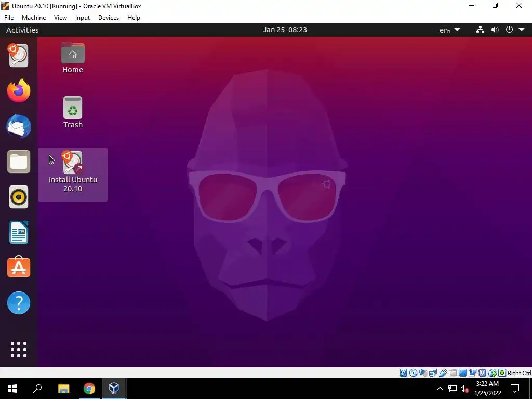Open File Explorer from Windows taskbar
This screenshot has height=399, width=532.
pyautogui.click(x=63, y=389)
